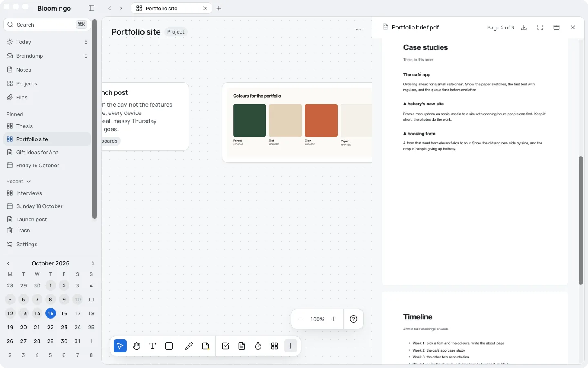Screen dimensions: 588x368
Task: Select the rectangle shape tool
Action: point(169,346)
